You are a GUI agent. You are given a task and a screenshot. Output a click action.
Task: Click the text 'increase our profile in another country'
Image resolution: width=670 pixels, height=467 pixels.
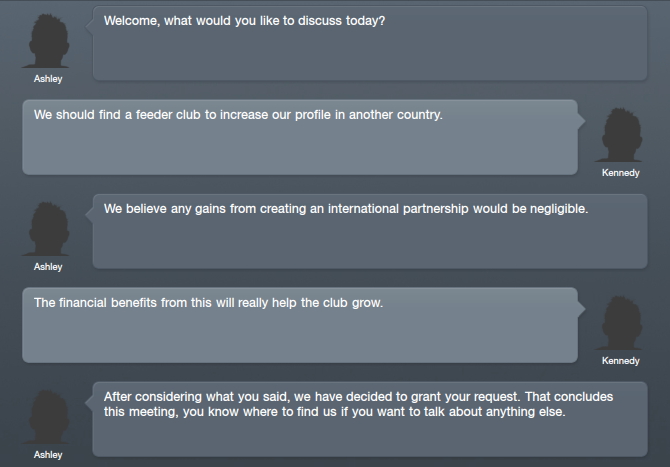331,115
